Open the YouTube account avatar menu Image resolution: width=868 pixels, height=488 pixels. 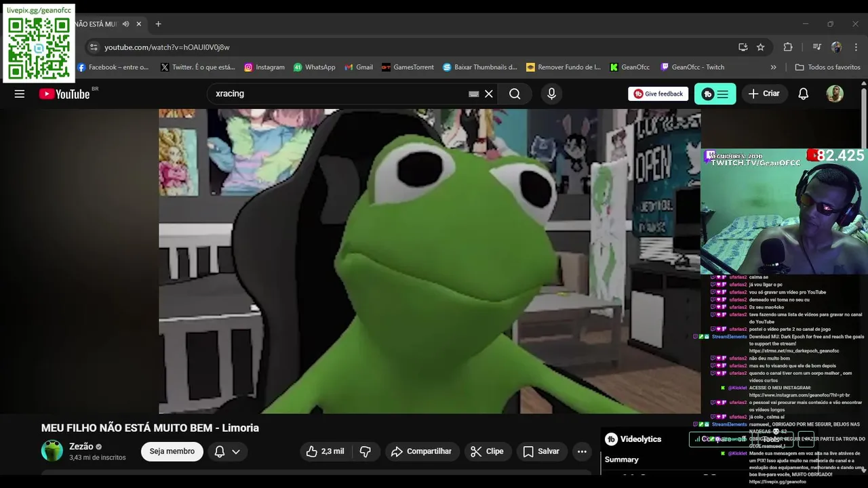pyautogui.click(x=835, y=94)
